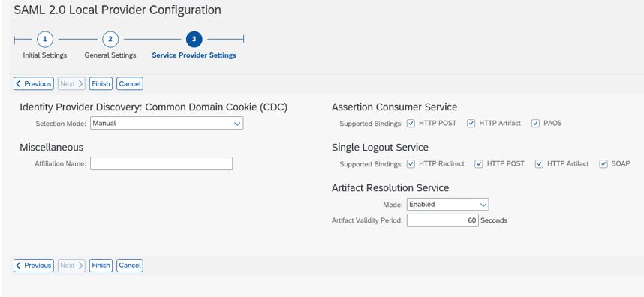Image resolution: width=644 pixels, height=297 pixels.
Task: Go to wizard step 2 General Settings
Action: click(x=110, y=40)
